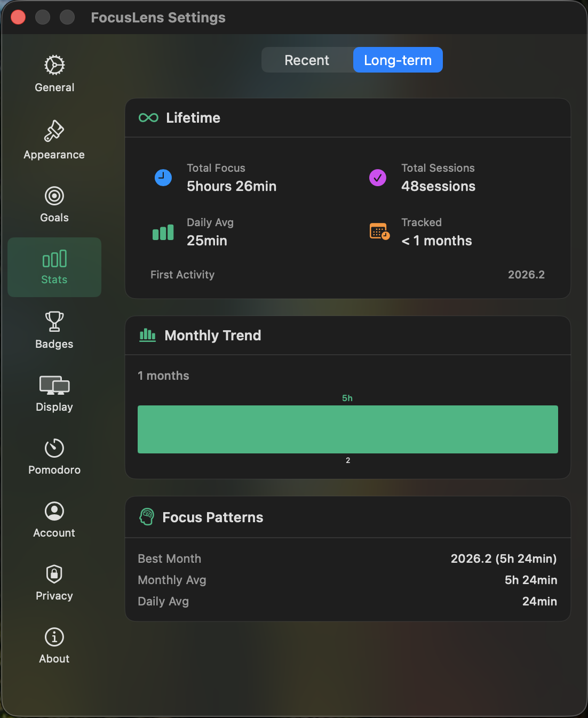Click the Lifetime section heading

pyautogui.click(x=193, y=118)
